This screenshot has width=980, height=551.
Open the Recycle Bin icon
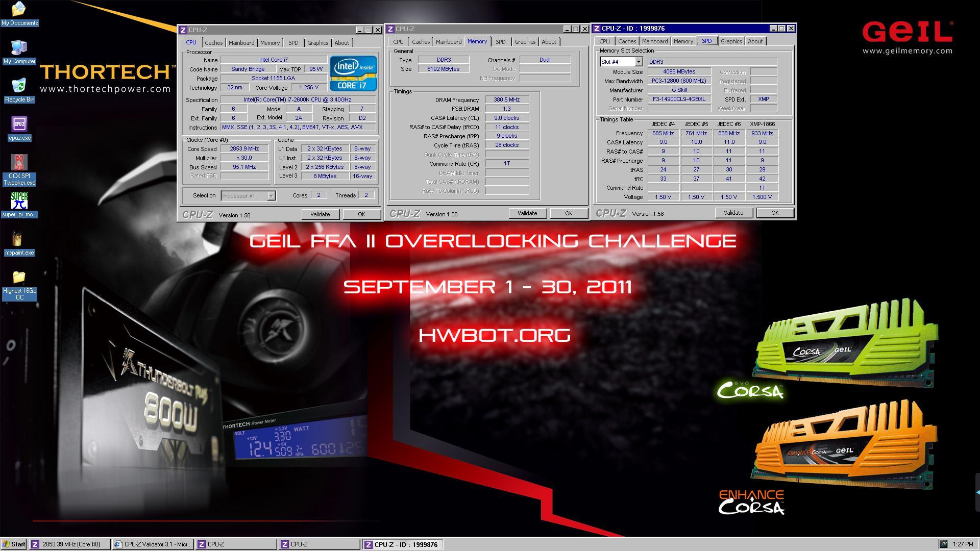tap(19, 90)
